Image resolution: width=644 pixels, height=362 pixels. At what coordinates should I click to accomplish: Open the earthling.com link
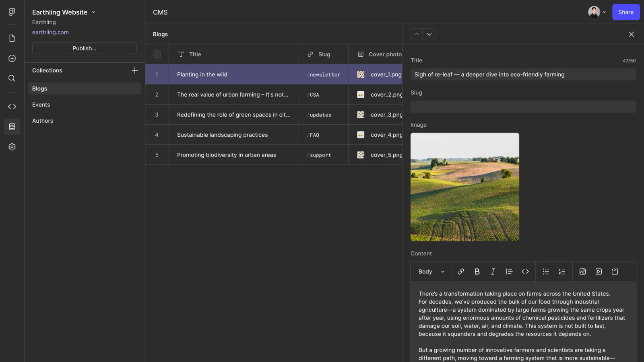tap(50, 32)
